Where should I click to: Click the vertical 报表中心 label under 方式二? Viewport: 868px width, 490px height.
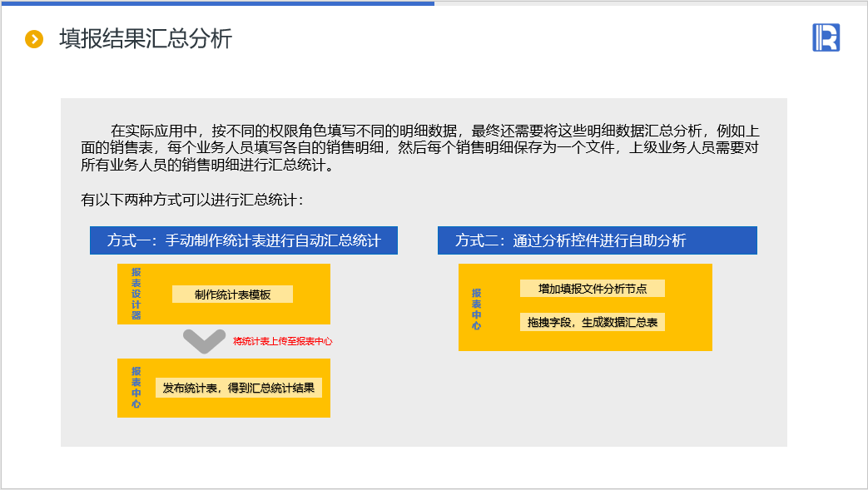pos(476,309)
